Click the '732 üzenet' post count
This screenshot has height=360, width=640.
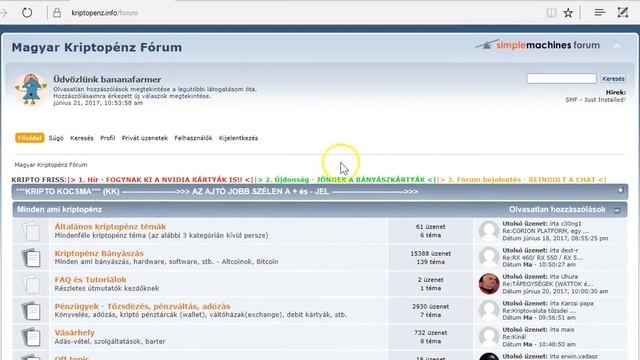pos(430,333)
